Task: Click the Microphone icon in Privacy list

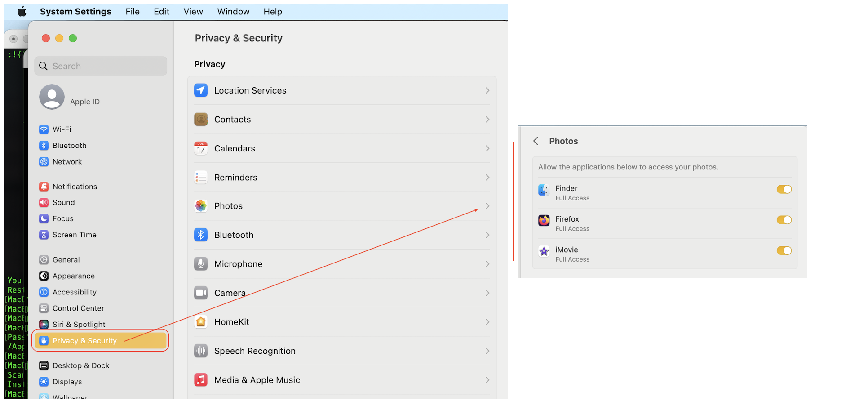Action: click(201, 264)
